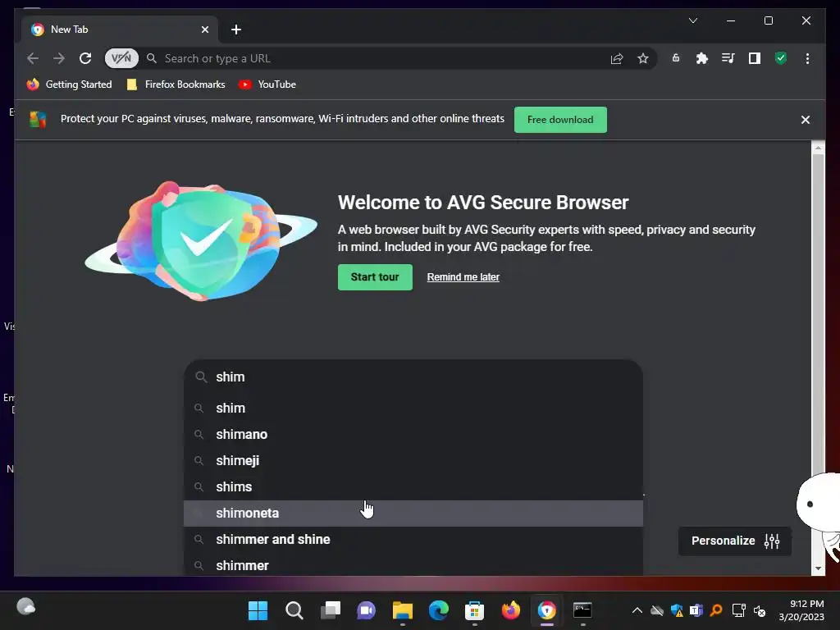
Task: Open the Personalize settings button
Action: click(x=734, y=541)
